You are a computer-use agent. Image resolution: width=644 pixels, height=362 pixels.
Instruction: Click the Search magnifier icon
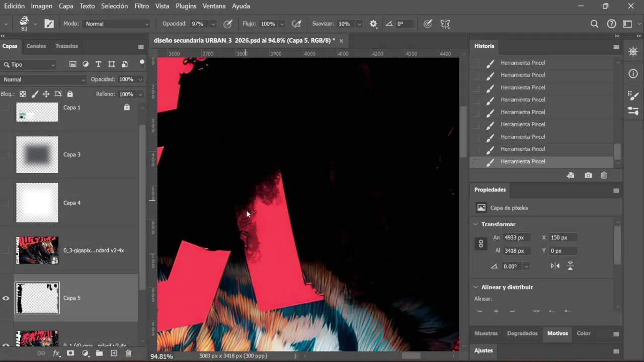point(594,24)
